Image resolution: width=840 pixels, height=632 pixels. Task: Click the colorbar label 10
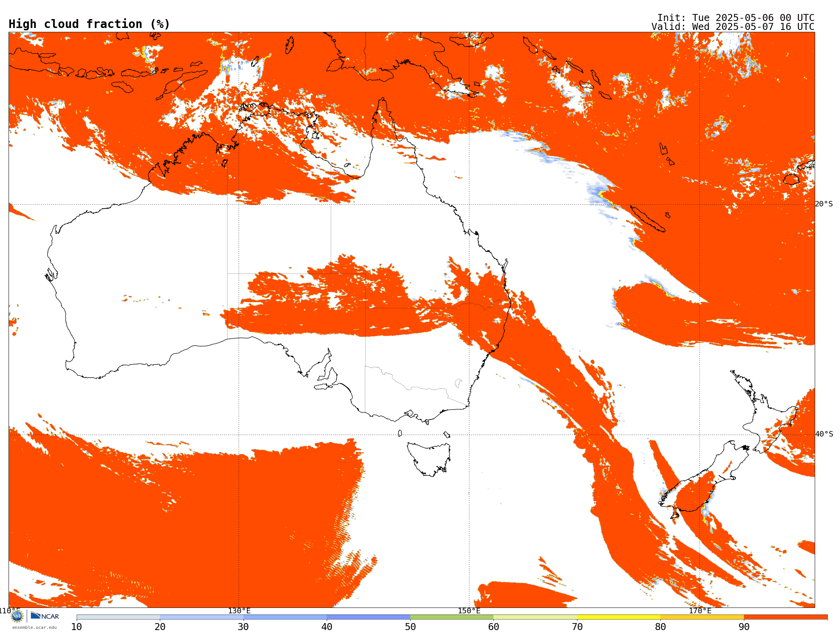(x=77, y=627)
